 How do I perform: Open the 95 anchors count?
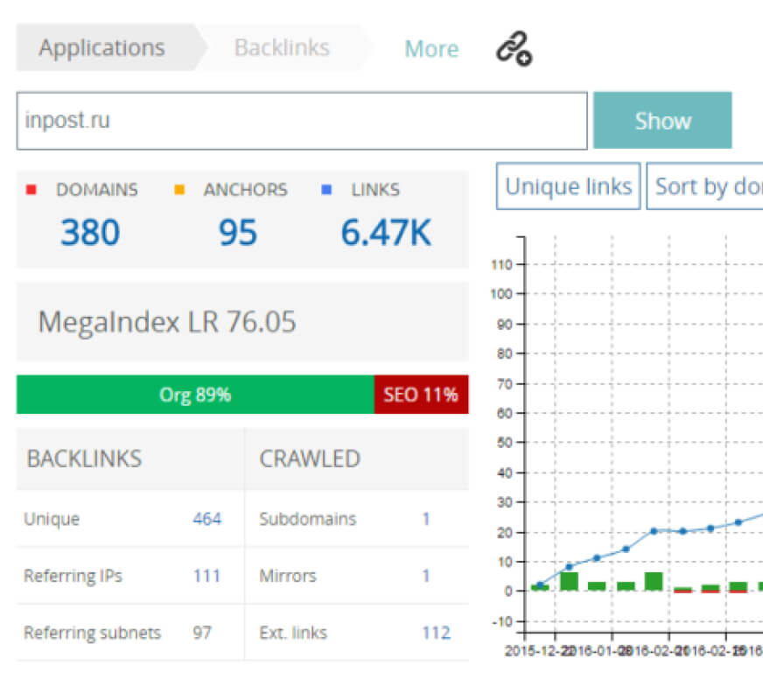click(238, 233)
